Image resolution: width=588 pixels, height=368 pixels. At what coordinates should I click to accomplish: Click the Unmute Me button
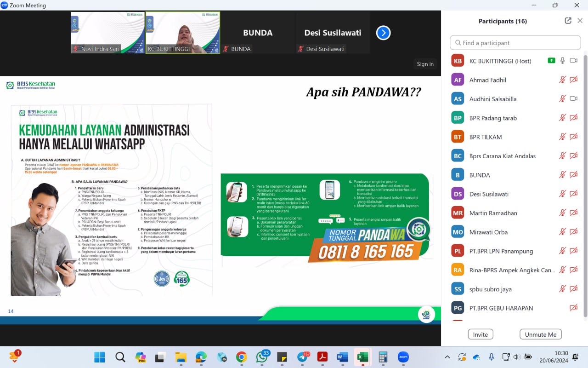[541, 334]
